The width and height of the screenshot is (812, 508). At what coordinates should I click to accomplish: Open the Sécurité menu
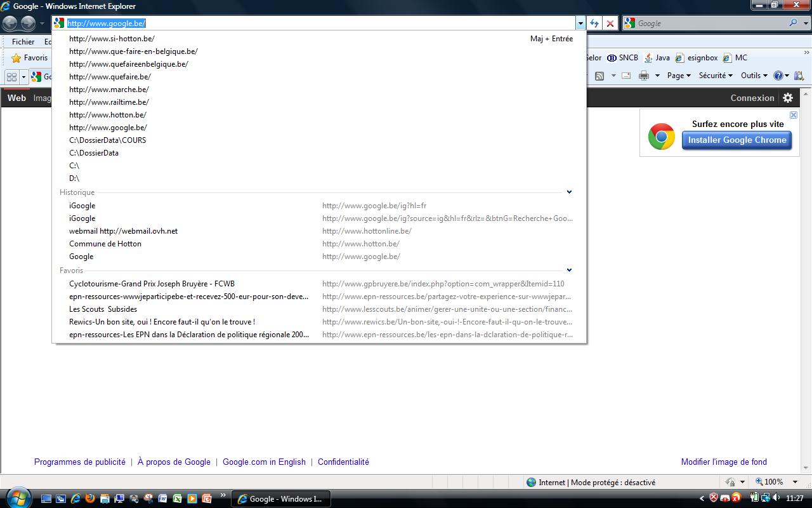715,76
